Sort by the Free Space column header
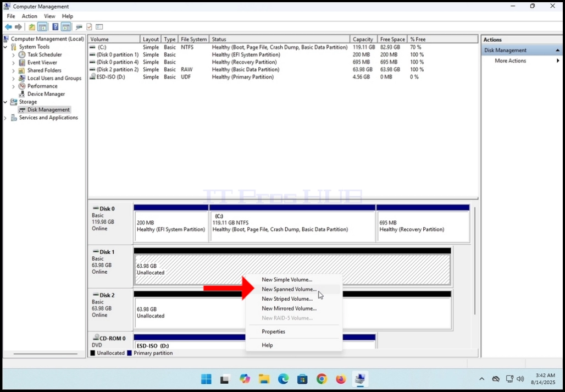 [x=392, y=39]
